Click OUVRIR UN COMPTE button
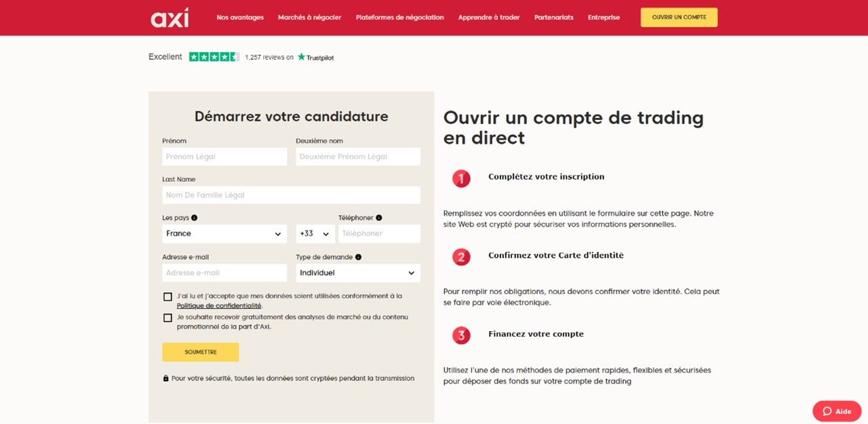Screen dimensions: 868x424 [679, 18]
